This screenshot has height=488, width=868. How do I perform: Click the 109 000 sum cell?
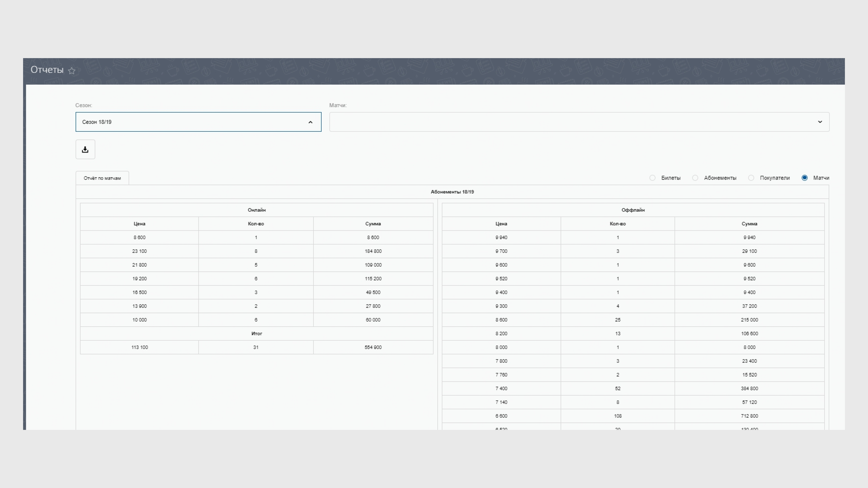tap(373, 265)
